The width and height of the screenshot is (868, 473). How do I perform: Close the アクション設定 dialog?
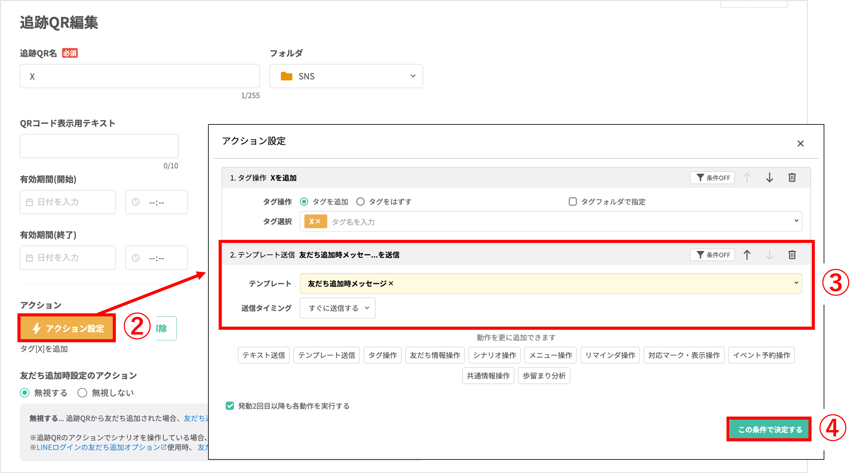pyautogui.click(x=800, y=144)
